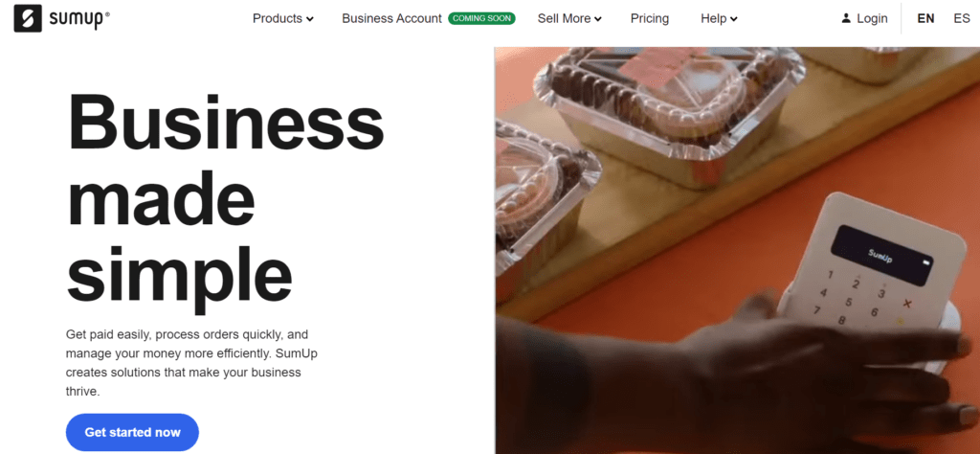Select the EN language option
980x454 pixels.
pos(925,19)
